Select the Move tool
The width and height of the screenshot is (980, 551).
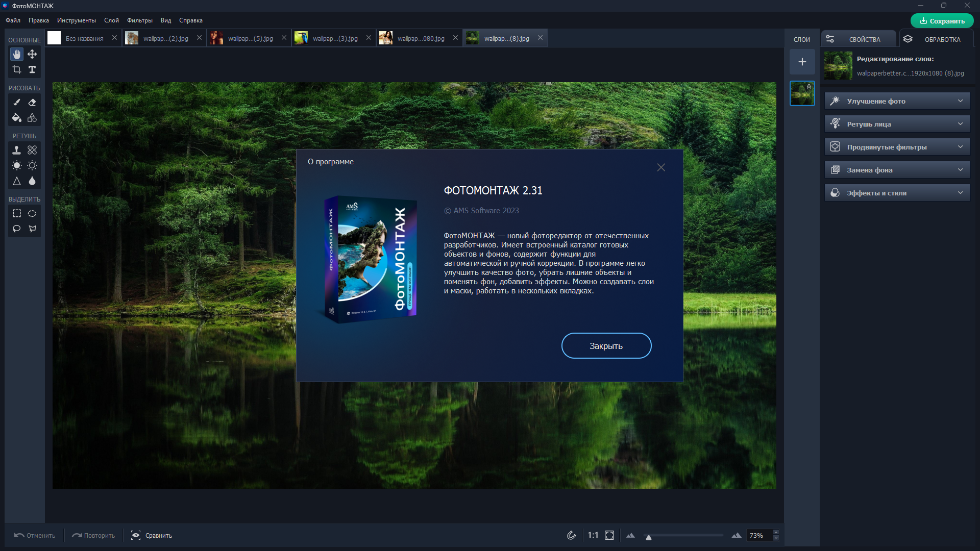click(x=32, y=54)
